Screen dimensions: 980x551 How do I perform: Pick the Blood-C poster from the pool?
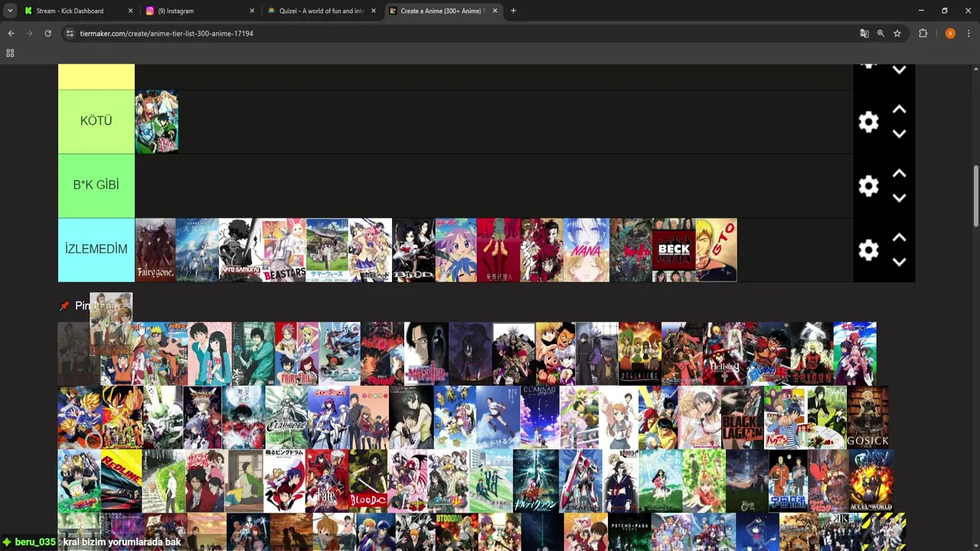[368, 481]
